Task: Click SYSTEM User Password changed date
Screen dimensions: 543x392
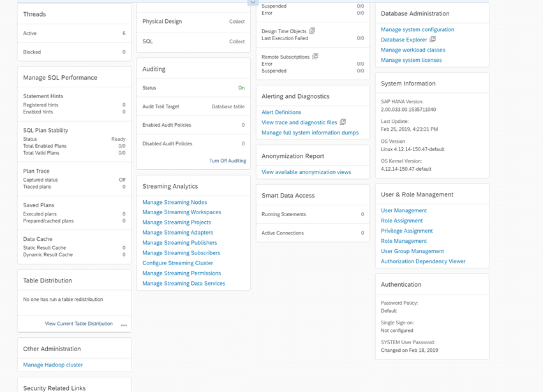Action: point(410,350)
